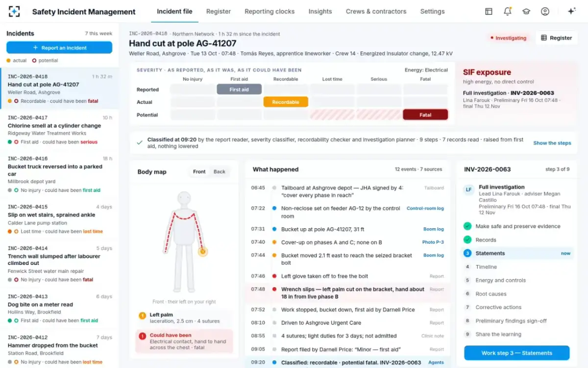This screenshot has width=588, height=368.
Task: Open the user account icon
Action: coord(545,11)
